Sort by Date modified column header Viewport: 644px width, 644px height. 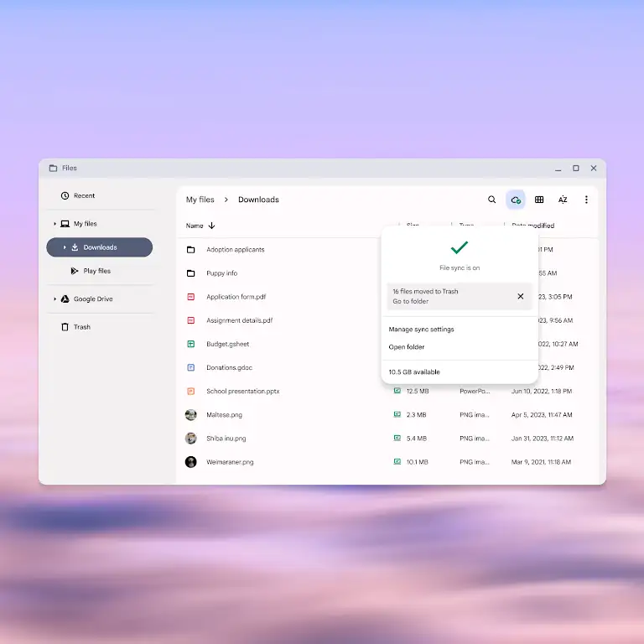tap(532, 226)
